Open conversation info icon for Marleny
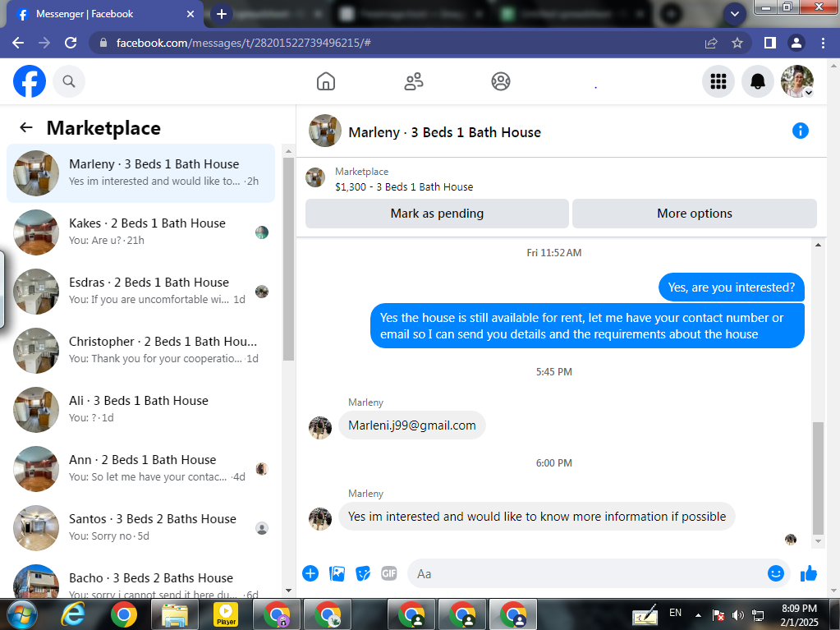 pyautogui.click(x=801, y=131)
